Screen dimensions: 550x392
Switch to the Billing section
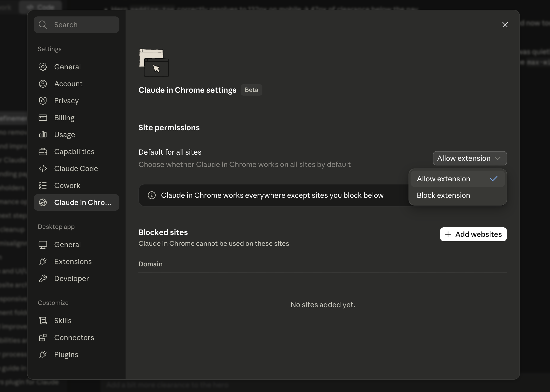pos(77,118)
